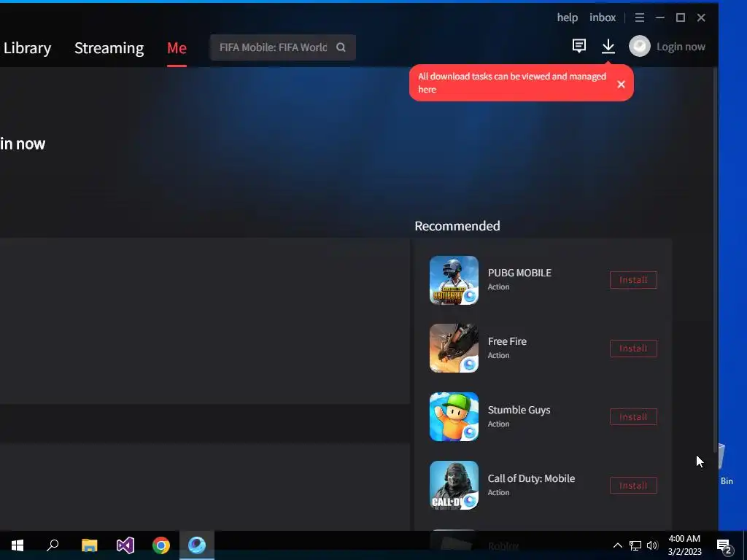
Task: Show hidden system tray icons
Action: point(617,545)
